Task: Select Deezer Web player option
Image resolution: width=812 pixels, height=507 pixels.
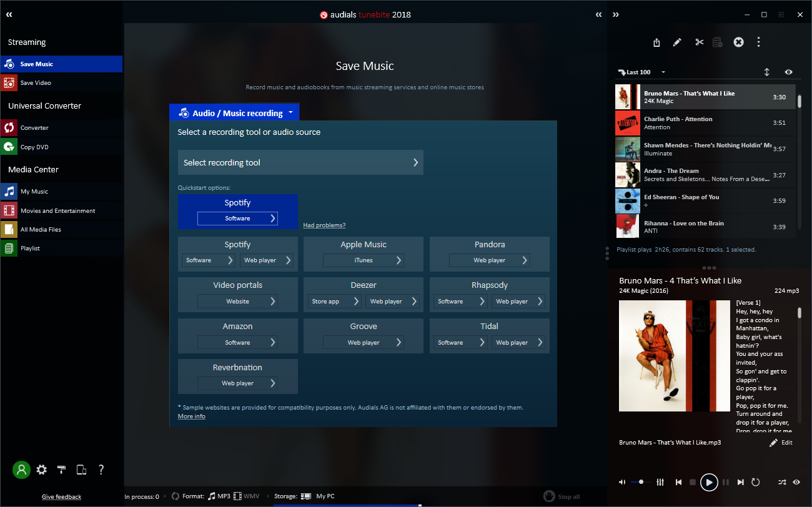Action: click(x=392, y=302)
